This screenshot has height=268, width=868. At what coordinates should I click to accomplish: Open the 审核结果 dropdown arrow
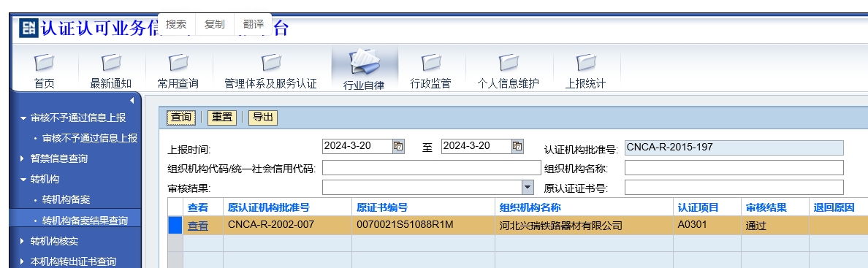click(528, 187)
